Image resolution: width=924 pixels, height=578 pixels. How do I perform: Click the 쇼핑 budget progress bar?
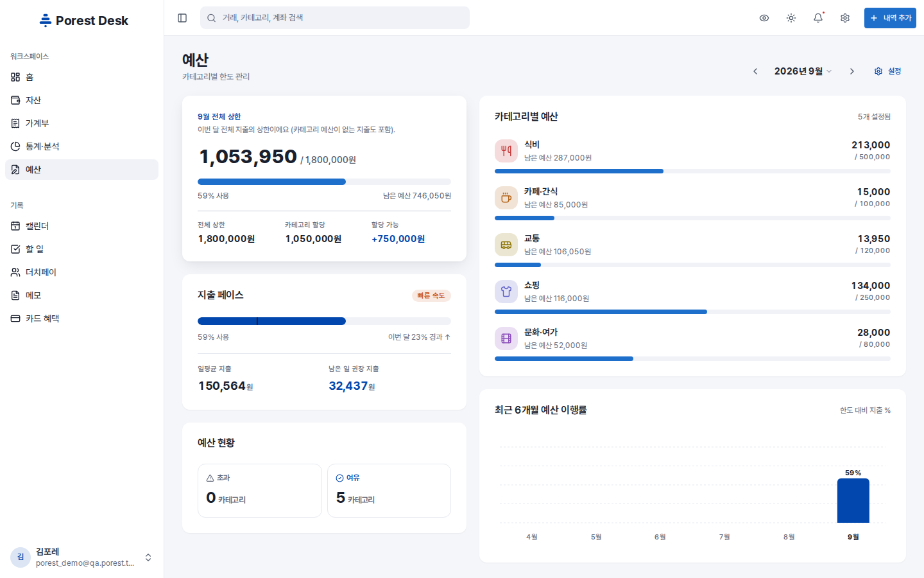[692, 312]
